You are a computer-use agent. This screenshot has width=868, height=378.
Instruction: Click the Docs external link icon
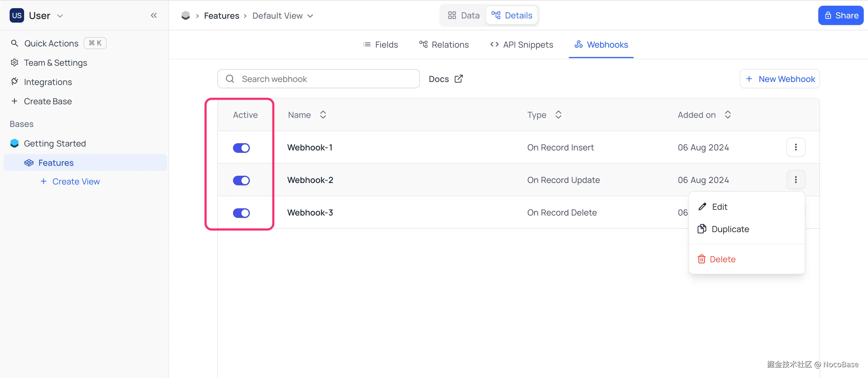pos(459,79)
